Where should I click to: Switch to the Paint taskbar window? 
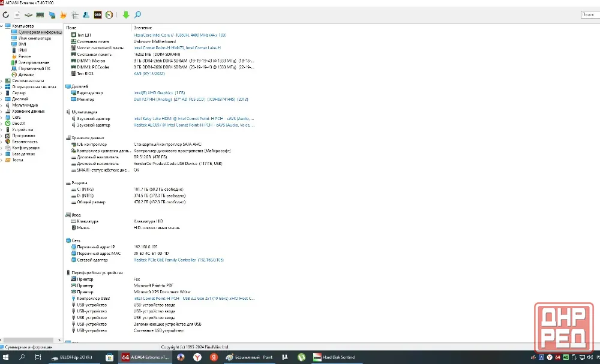(x=250, y=357)
